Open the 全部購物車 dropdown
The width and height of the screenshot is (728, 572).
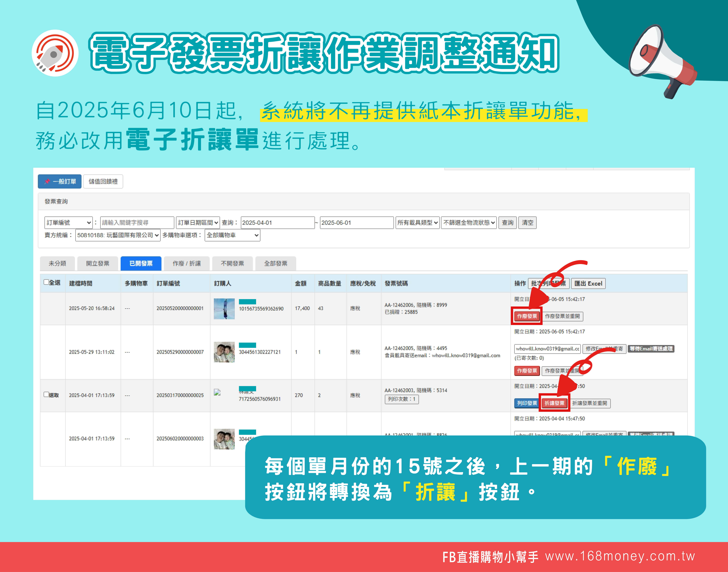point(232,235)
